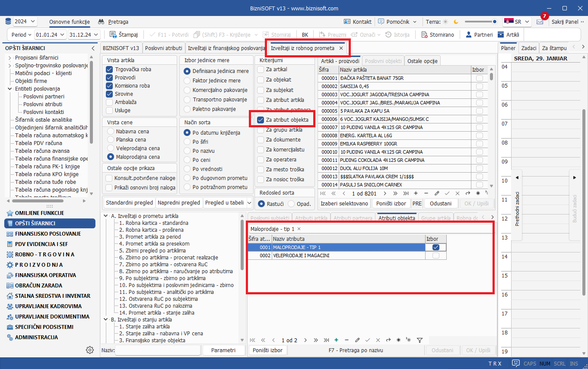
Task: Click the Parametri button
Action: tap(223, 350)
